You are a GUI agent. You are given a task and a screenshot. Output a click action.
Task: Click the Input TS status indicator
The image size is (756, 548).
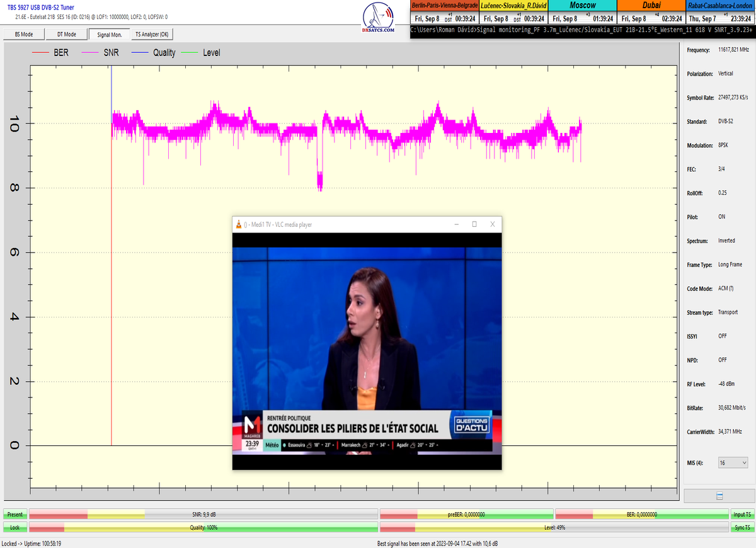pyautogui.click(x=742, y=515)
